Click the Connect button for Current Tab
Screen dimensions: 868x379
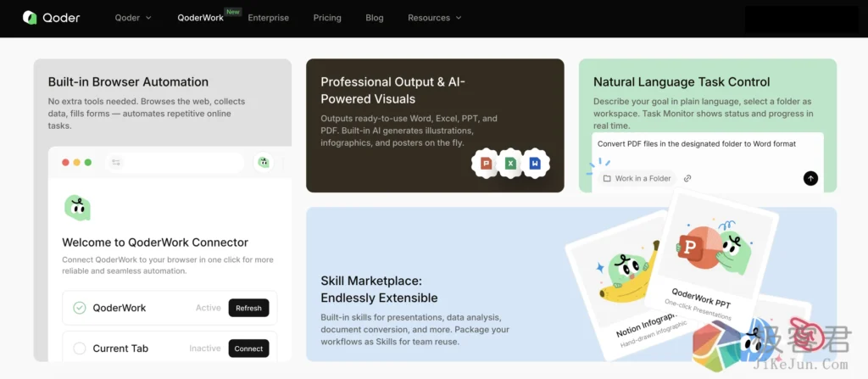click(248, 348)
